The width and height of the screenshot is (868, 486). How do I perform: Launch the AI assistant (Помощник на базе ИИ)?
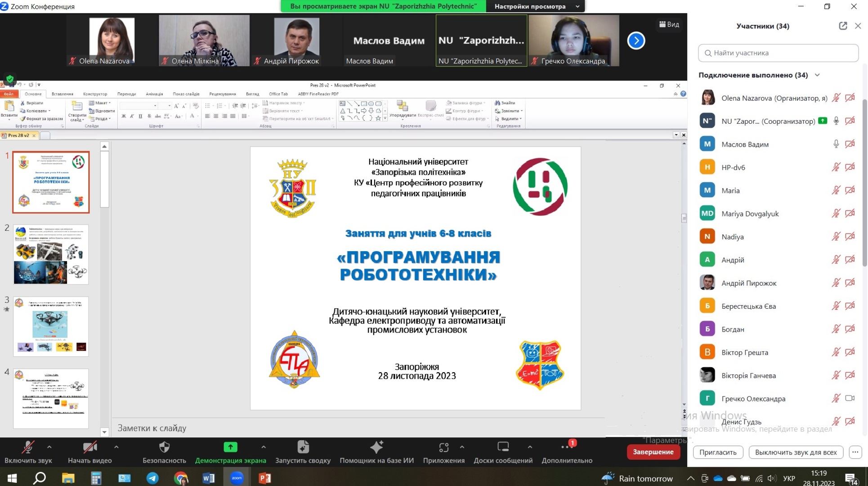376,447
